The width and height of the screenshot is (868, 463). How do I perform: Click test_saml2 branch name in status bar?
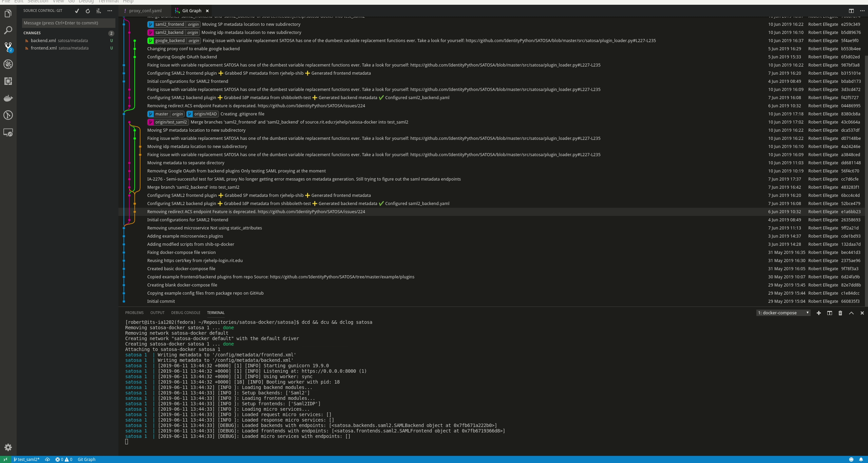[x=27, y=459]
